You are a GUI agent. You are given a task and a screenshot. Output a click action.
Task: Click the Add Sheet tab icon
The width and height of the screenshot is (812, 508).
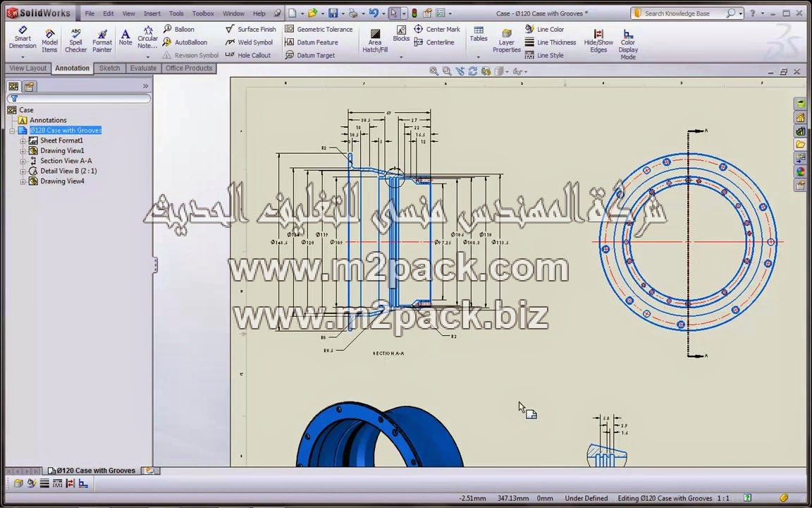[x=149, y=470]
